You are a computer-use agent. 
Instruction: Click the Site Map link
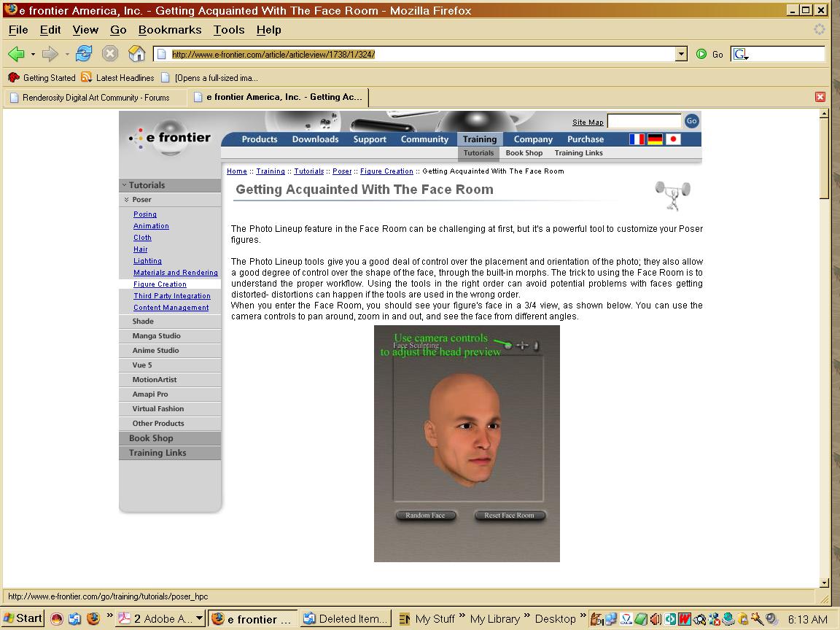pos(588,122)
